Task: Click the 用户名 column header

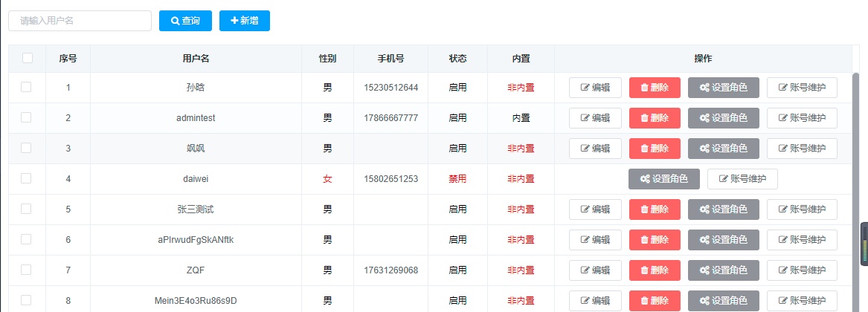Action: 196,59
